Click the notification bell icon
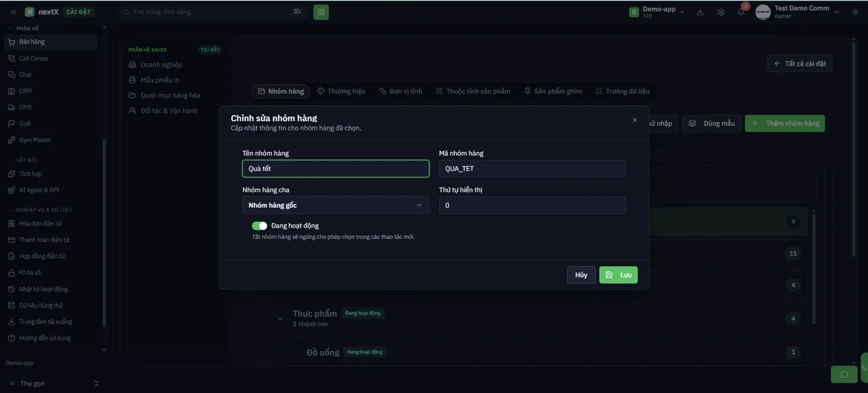868x393 pixels. coord(741,12)
